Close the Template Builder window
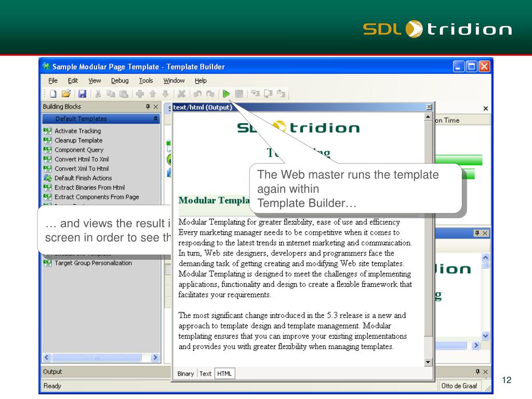532x399 pixels. [x=485, y=66]
